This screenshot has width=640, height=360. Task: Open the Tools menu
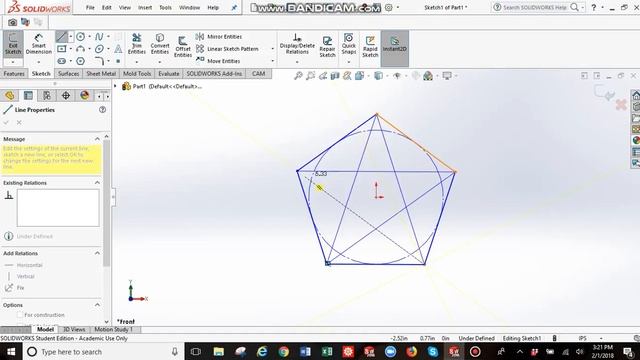click(165, 8)
